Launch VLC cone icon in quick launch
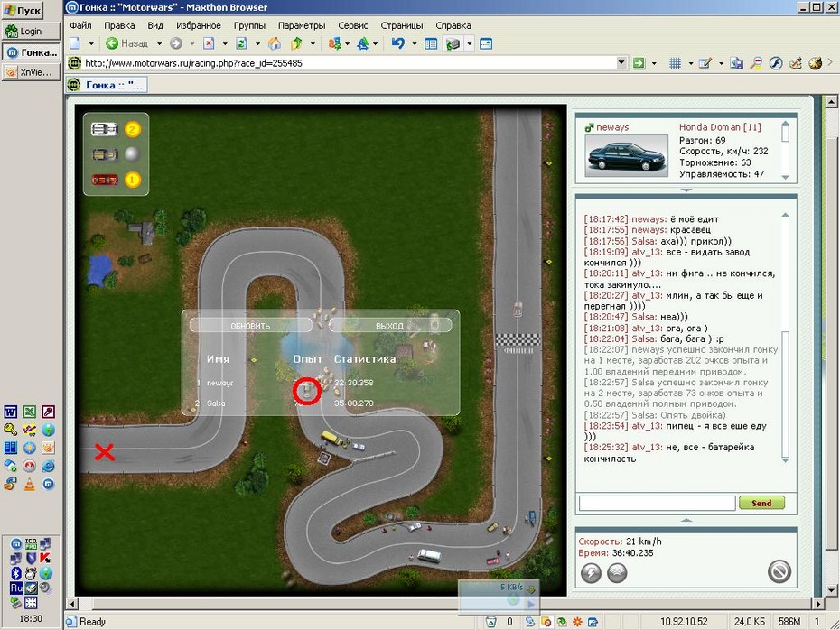The width and height of the screenshot is (840, 630). 30,484
